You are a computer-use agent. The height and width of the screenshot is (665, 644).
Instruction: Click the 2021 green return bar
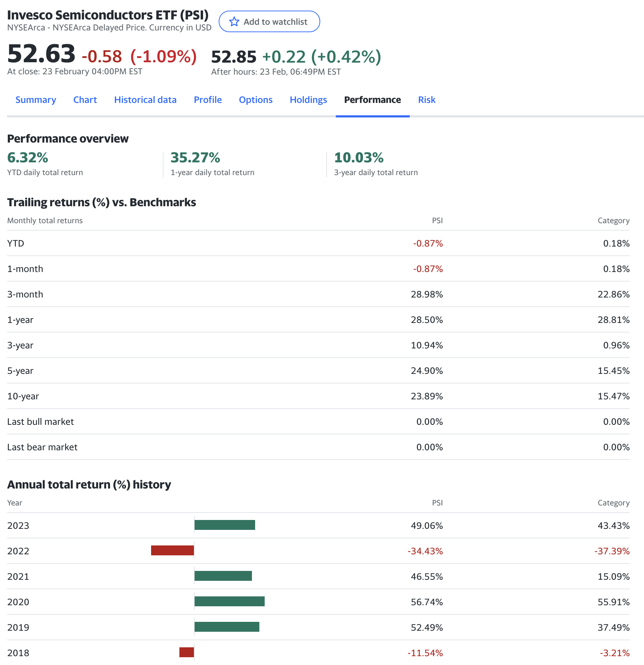223,576
